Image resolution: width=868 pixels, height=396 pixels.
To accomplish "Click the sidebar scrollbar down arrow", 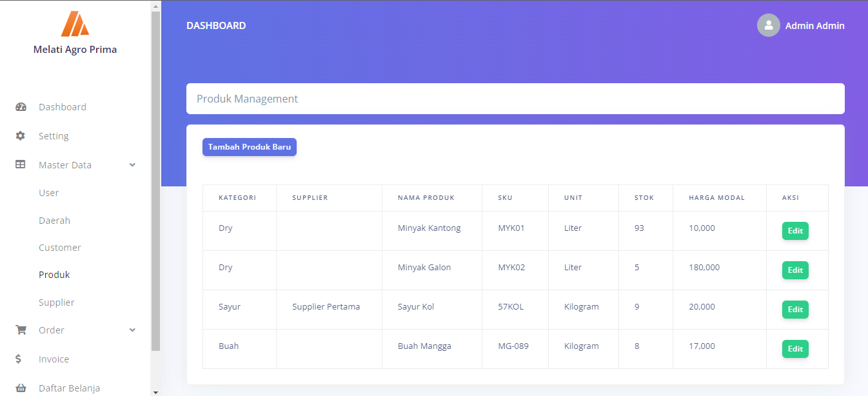I will pyautogui.click(x=155, y=391).
